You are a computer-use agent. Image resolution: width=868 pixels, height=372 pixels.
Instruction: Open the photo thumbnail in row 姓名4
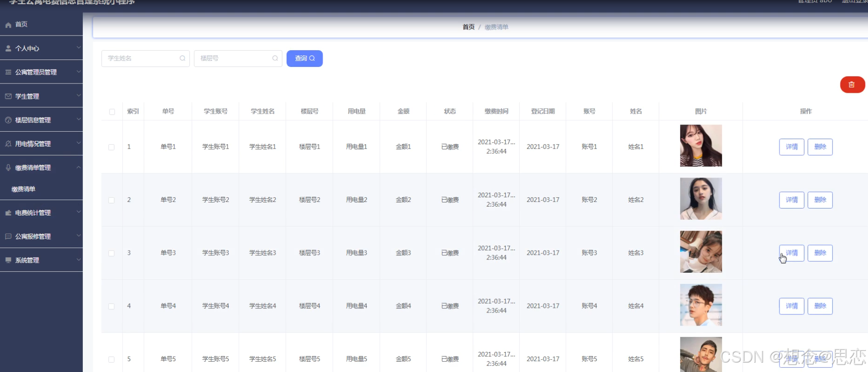tap(701, 305)
